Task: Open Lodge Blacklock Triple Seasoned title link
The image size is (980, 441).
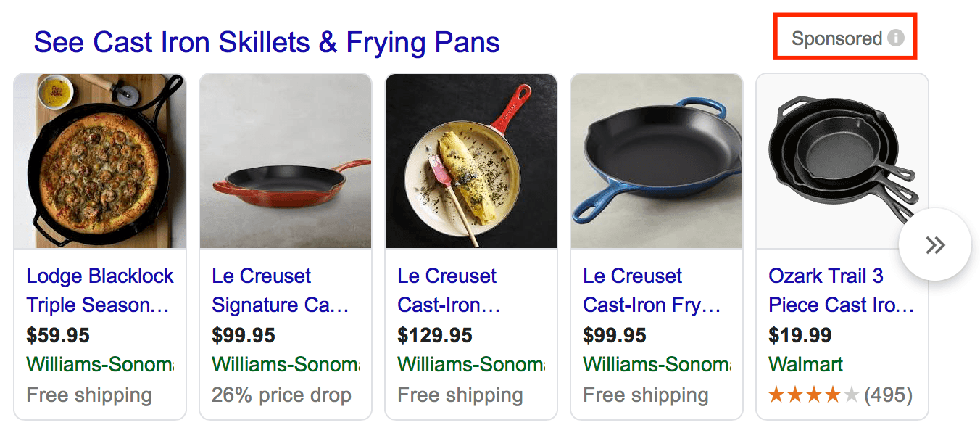Action: point(100,290)
